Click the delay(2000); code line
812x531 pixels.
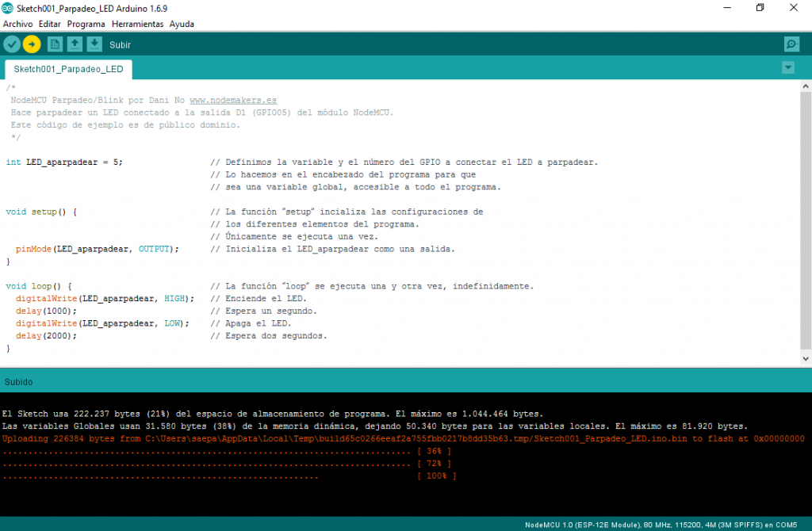[46, 336]
